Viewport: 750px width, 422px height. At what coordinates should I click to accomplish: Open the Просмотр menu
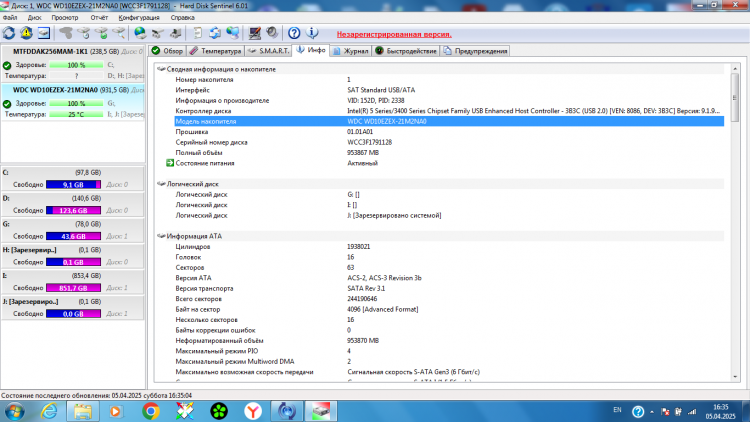click(65, 18)
